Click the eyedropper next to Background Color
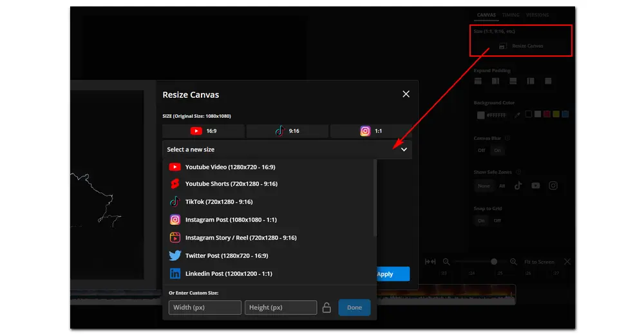The image size is (644, 335). pyautogui.click(x=516, y=115)
